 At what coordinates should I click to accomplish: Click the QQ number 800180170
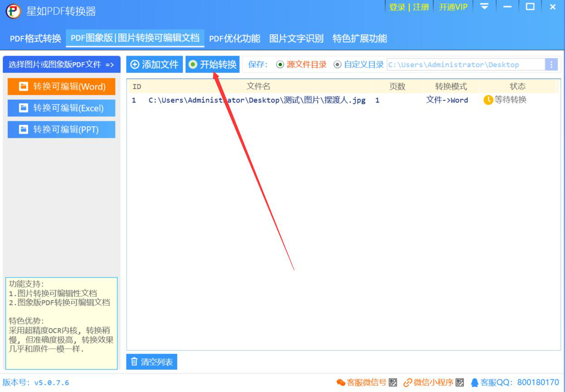(538, 382)
